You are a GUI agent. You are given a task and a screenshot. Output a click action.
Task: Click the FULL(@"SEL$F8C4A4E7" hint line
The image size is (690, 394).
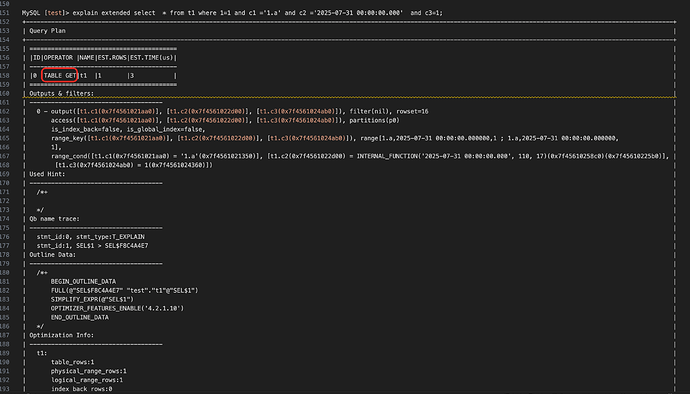pos(125,291)
